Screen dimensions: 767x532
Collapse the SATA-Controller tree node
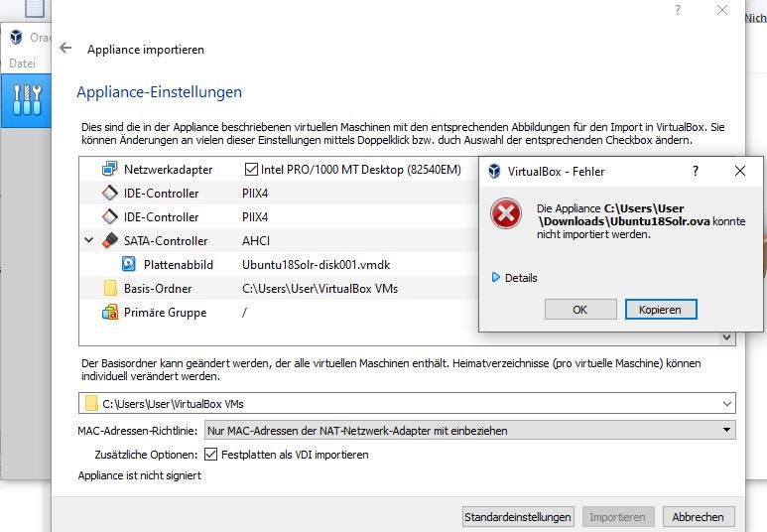pos(89,240)
